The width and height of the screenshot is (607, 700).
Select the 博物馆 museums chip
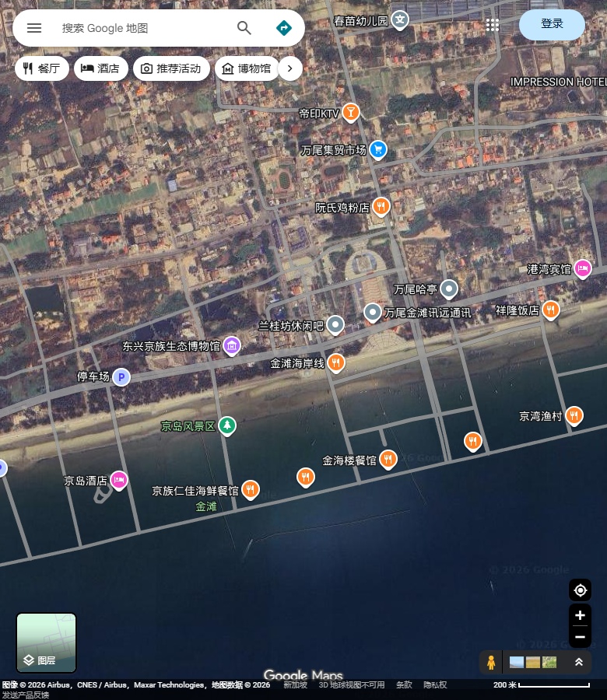247,68
